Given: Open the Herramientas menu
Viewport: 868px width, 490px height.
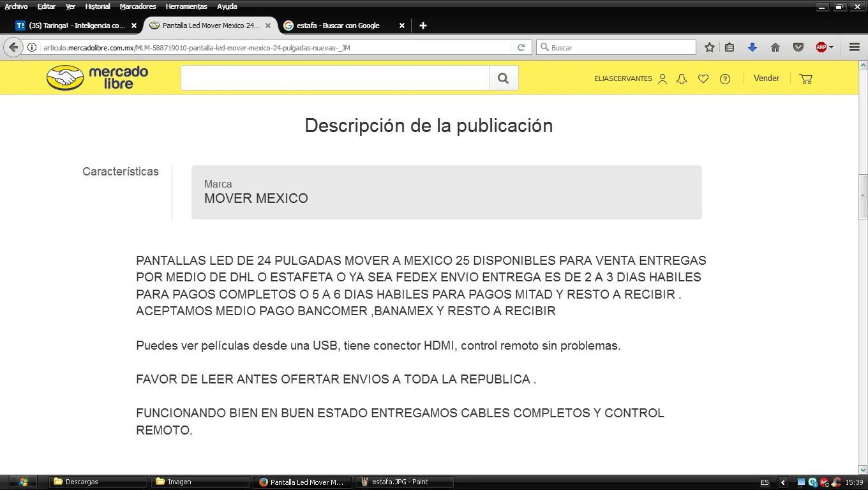Looking at the screenshot, I should [186, 6].
